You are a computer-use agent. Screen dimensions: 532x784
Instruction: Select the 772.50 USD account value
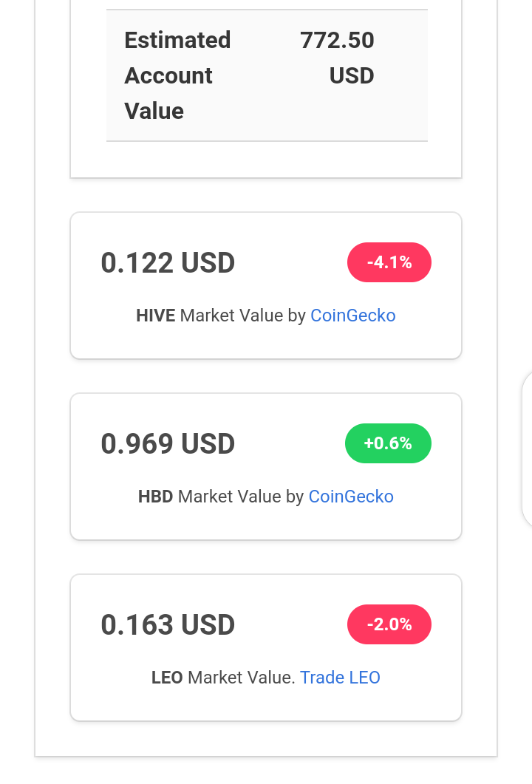[x=337, y=58]
